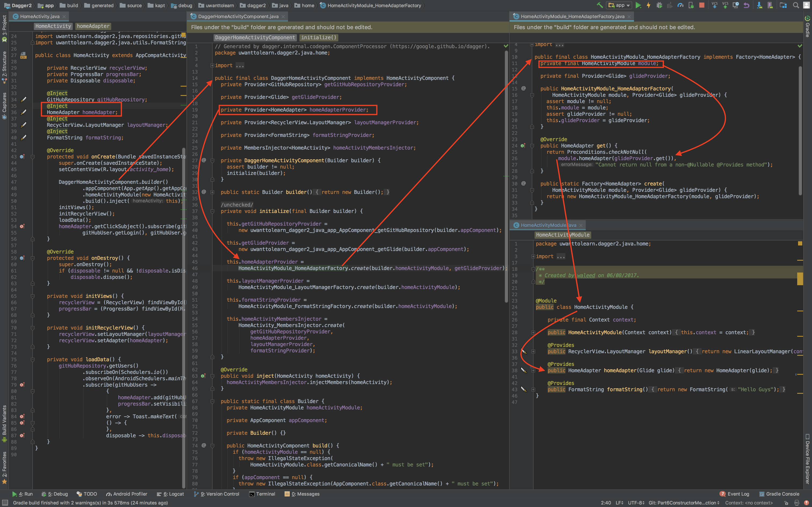Toggle breakpoint gutter at line 54 in HomeActivity
Image resolution: width=812 pixels, height=507 pixels.
click(x=22, y=226)
